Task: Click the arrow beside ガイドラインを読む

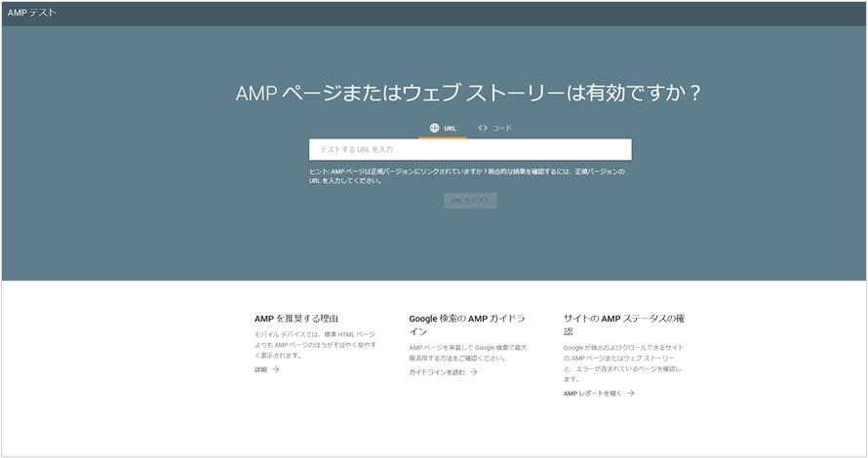Action: [x=474, y=372]
